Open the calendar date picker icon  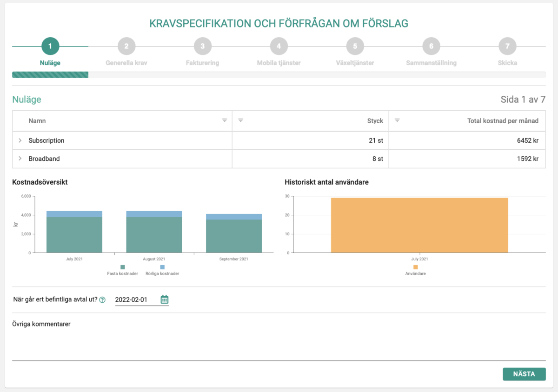(x=164, y=299)
